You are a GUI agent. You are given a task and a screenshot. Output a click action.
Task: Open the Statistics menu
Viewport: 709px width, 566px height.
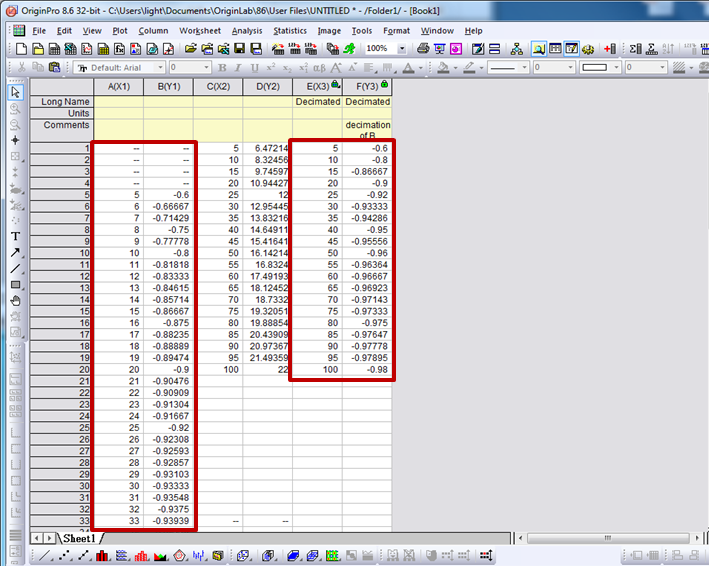pyautogui.click(x=290, y=31)
